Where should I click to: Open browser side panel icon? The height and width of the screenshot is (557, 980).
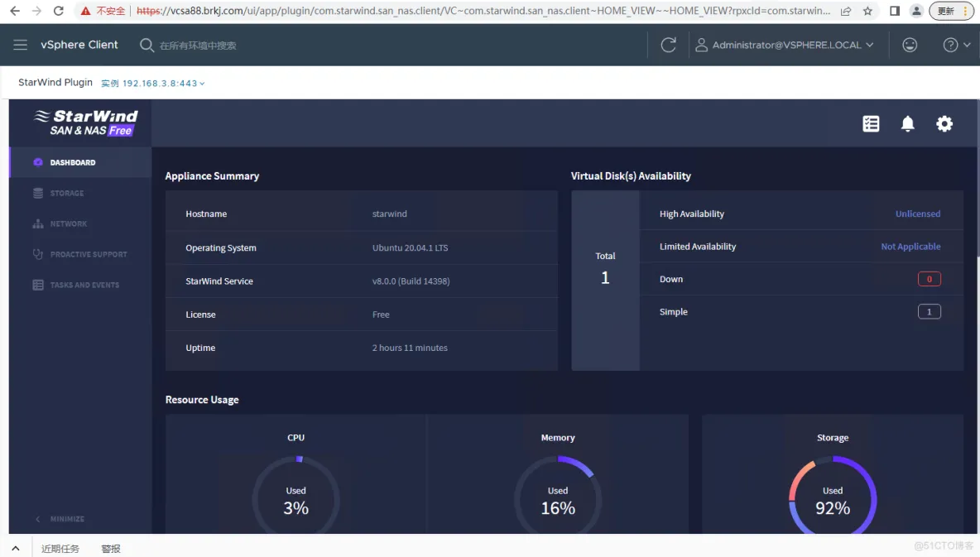click(x=895, y=11)
